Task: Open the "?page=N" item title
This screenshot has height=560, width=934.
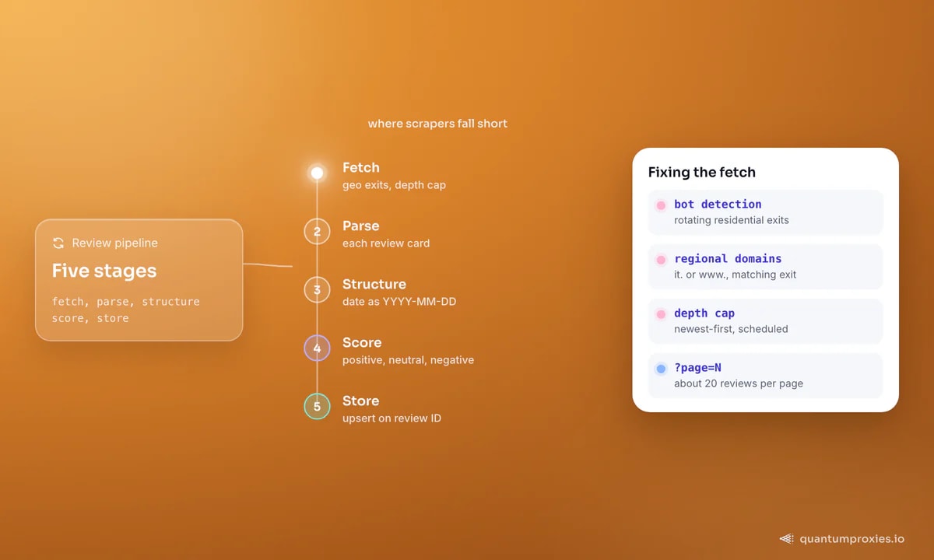Action: (697, 368)
